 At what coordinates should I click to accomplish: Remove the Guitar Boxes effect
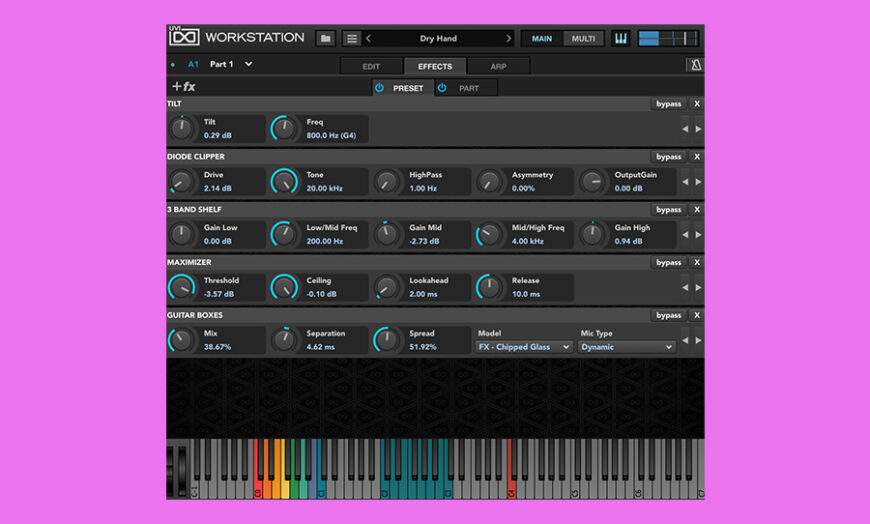click(x=697, y=315)
